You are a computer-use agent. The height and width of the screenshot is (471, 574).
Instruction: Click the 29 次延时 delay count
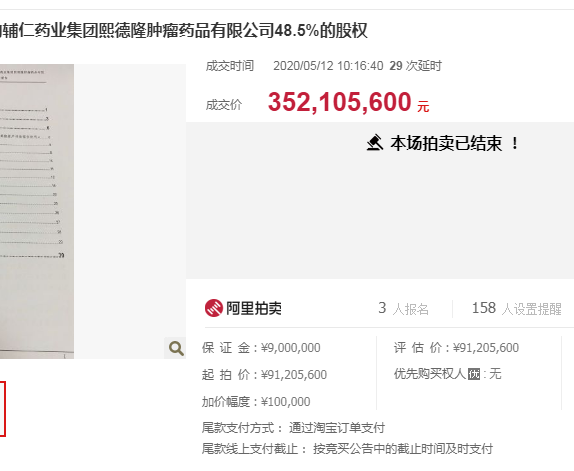(x=415, y=66)
